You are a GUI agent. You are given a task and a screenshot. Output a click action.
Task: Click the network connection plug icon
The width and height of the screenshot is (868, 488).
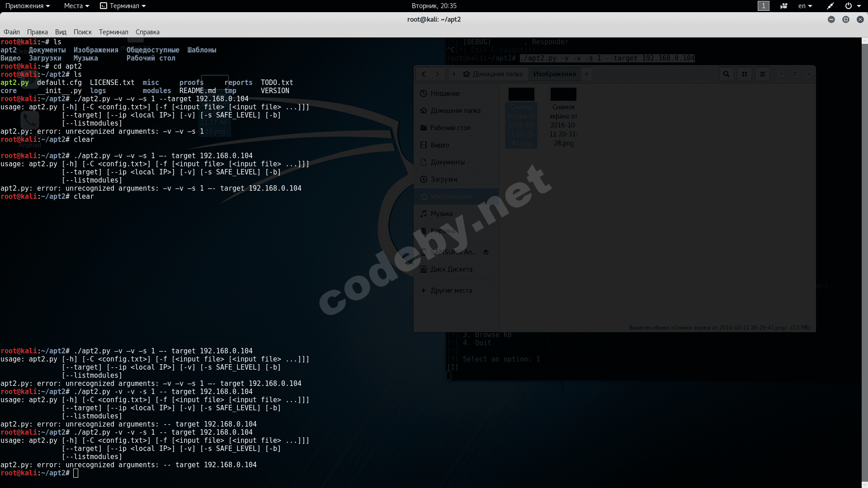(x=830, y=6)
